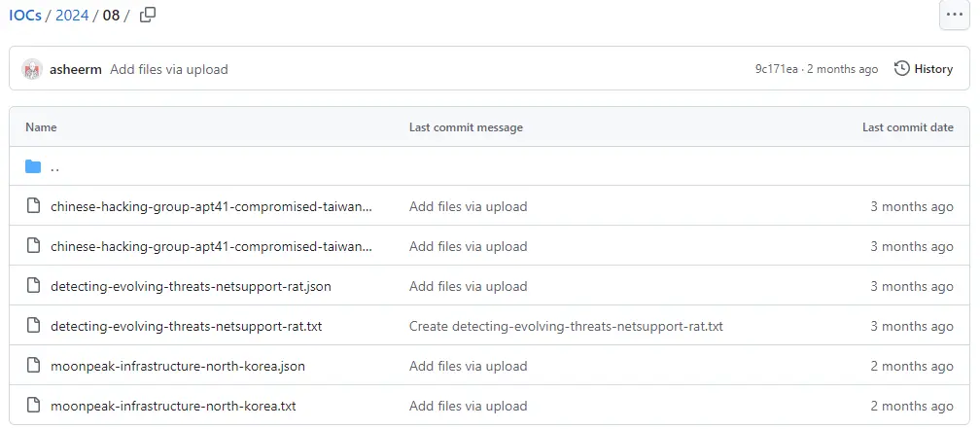Image resolution: width=980 pixels, height=429 pixels.
Task: Open the three-dot more options menu
Action: (954, 16)
